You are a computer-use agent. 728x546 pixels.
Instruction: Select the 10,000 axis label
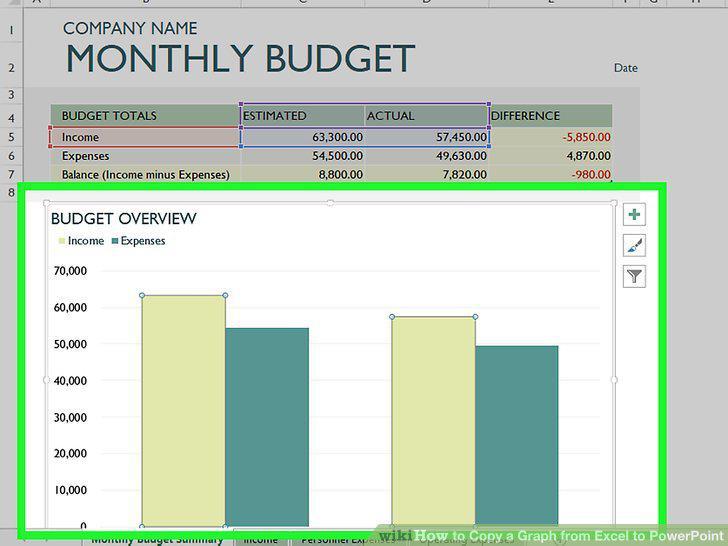point(71,490)
